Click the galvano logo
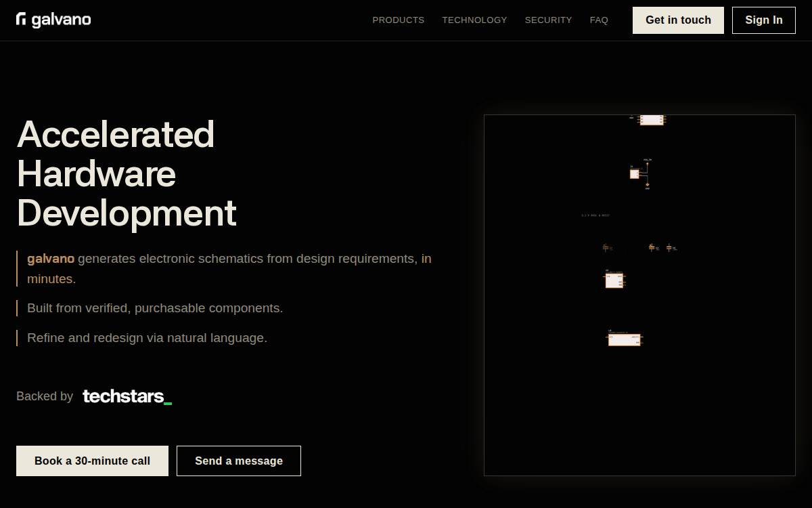Screen dimensions: 812x508 [53, 20]
